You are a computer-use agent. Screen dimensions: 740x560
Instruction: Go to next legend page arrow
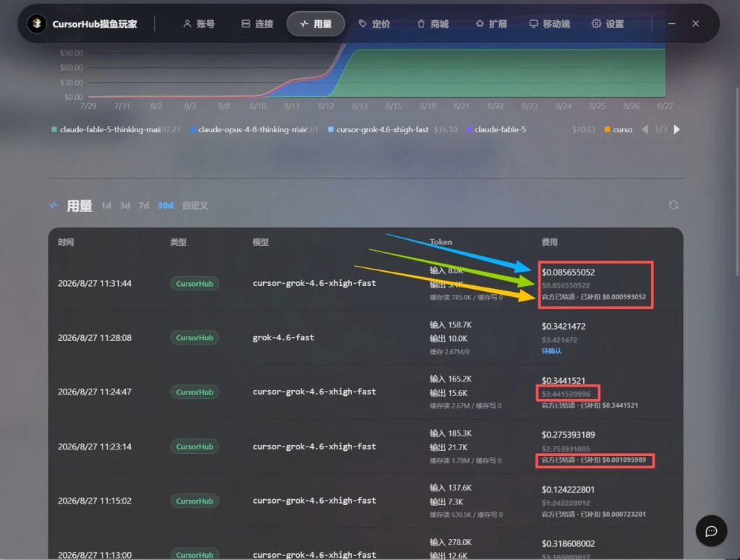point(676,129)
